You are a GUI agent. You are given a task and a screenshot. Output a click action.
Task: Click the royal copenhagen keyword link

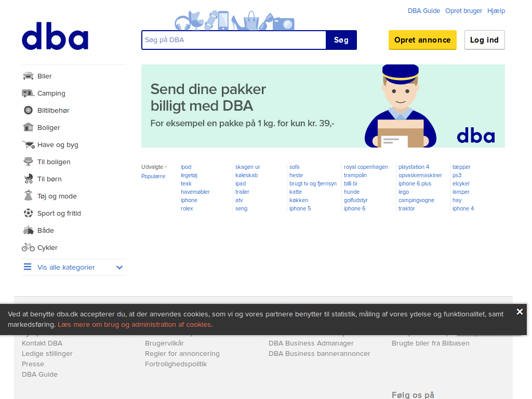(366, 167)
